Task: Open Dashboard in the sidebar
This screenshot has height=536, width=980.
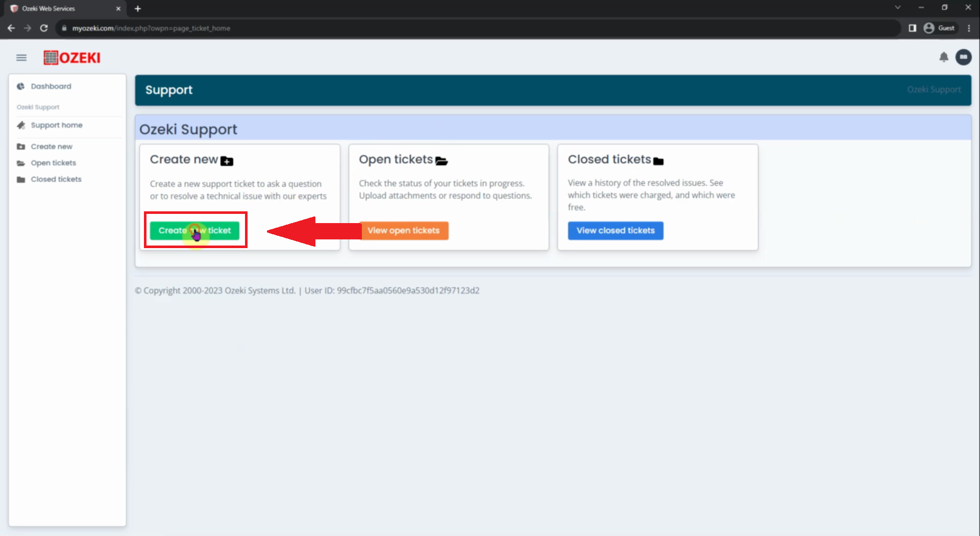Action: tap(51, 86)
